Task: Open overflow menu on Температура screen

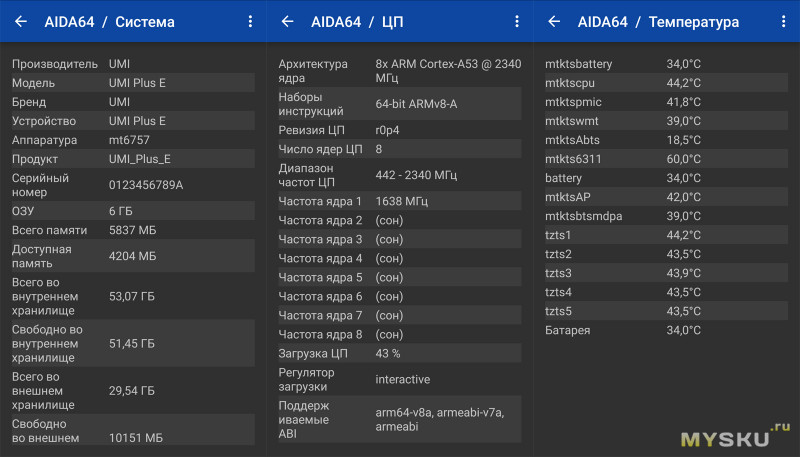Action: [783, 21]
